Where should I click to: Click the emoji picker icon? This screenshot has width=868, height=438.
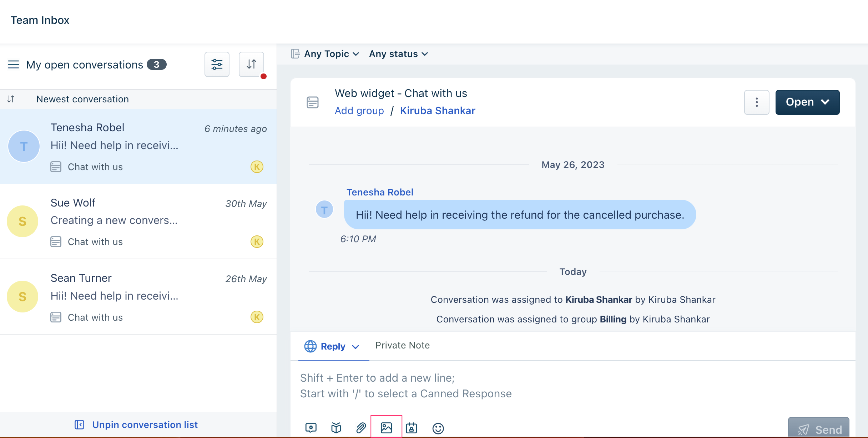[438, 427]
